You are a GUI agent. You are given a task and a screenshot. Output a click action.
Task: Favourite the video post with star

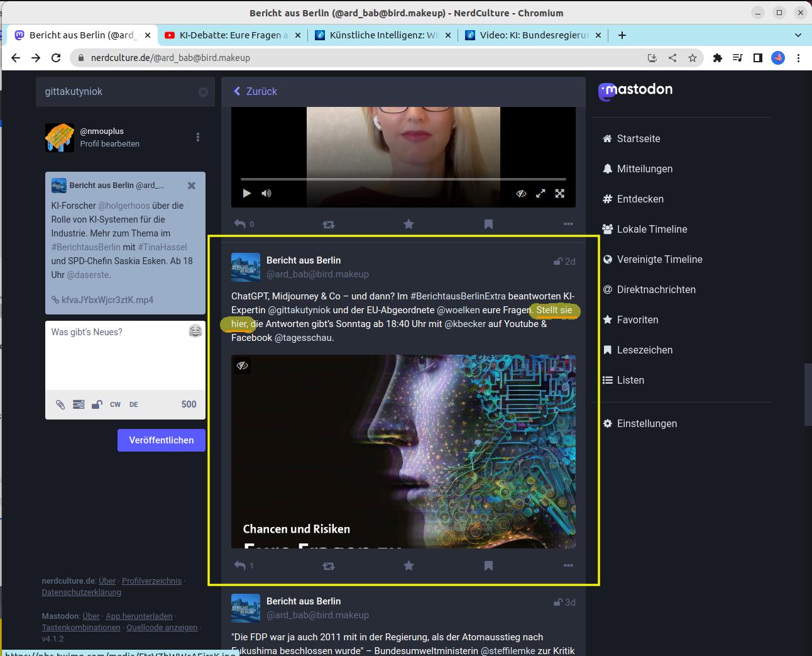[409, 224]
